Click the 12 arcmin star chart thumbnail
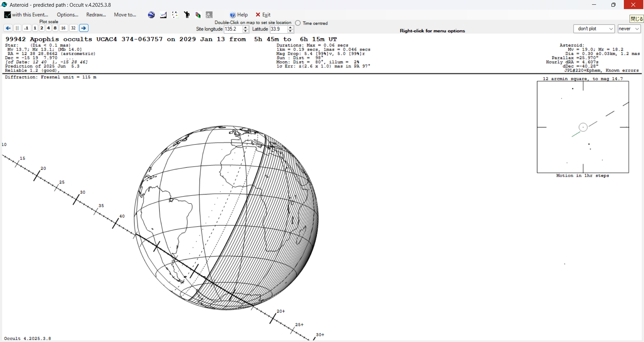Screen dimensions: 644x342 (x=583, y=127)
